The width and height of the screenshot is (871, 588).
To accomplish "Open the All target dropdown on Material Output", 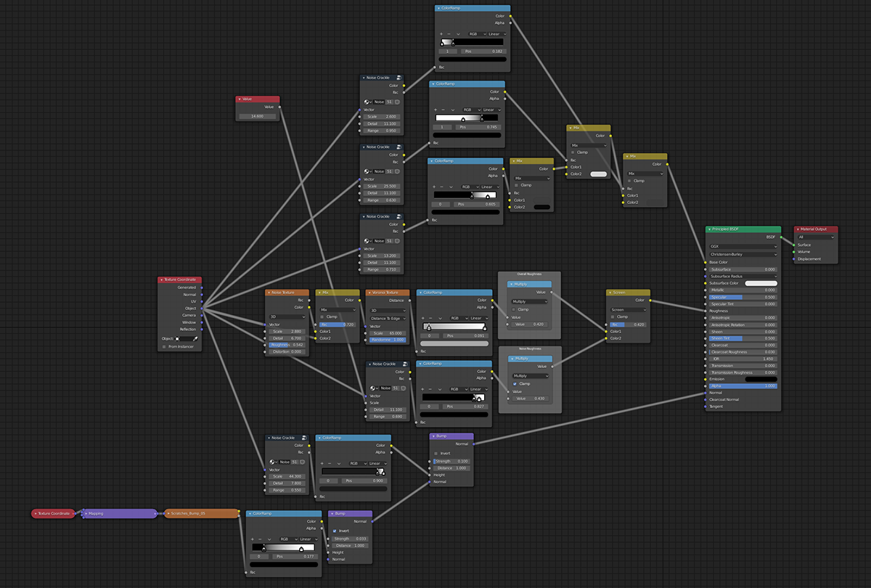I will [x=816, y=237].
